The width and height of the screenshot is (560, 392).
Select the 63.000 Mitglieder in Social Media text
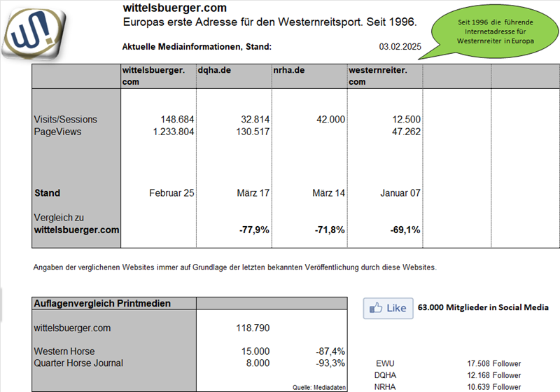[x=483, y=307]
